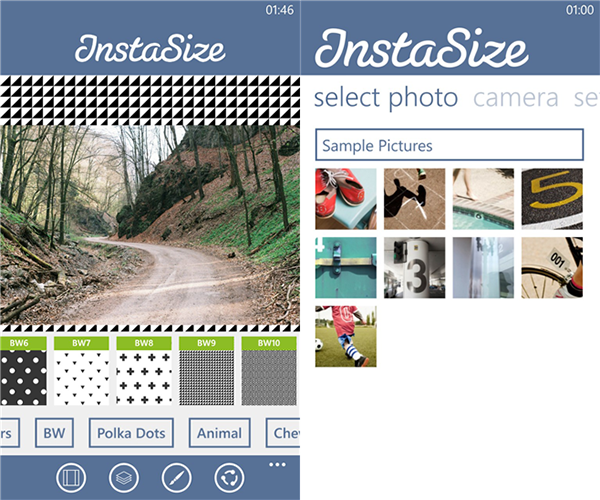Apply the BW7 triangle pattern
Viewport: 600px width, 500px height.
click(x=82, y=371)
